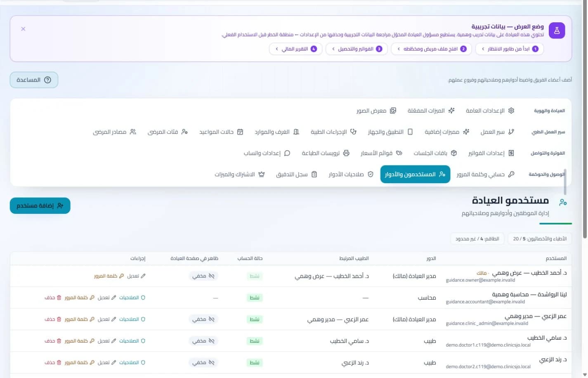The height and width of the screenshot is (378, 588).
Task: Click 'حذف' for لينا الرواشدة row
Action: coord(53,298)
